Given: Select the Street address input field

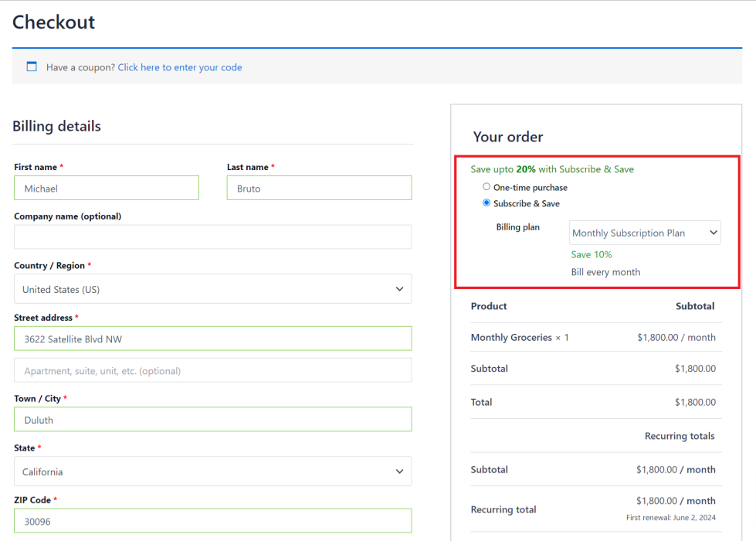Looking at the screenshot, I should click(x=212, y=339).
